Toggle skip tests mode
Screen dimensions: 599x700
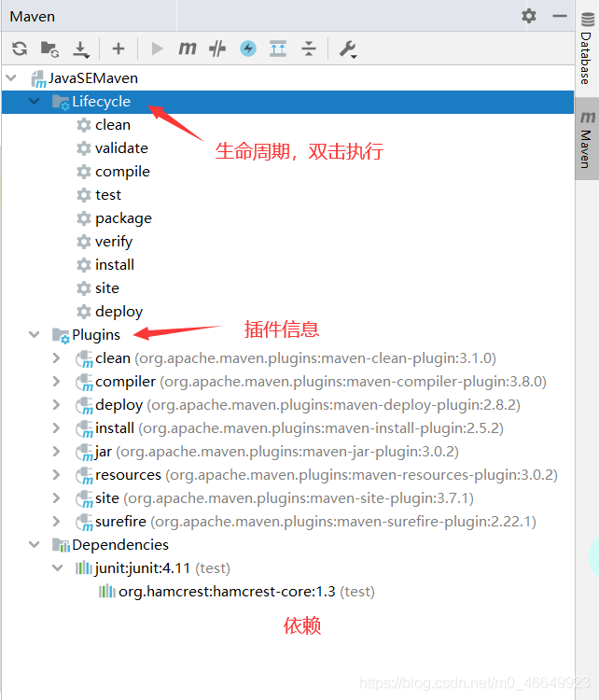pos(217,49)
